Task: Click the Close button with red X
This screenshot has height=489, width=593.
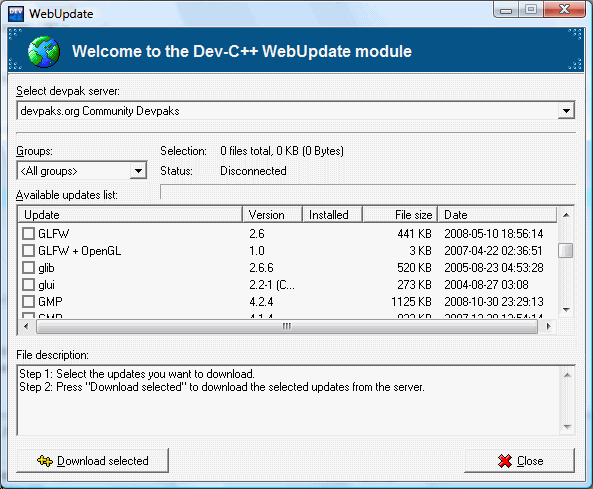Action: coord(519,461)
